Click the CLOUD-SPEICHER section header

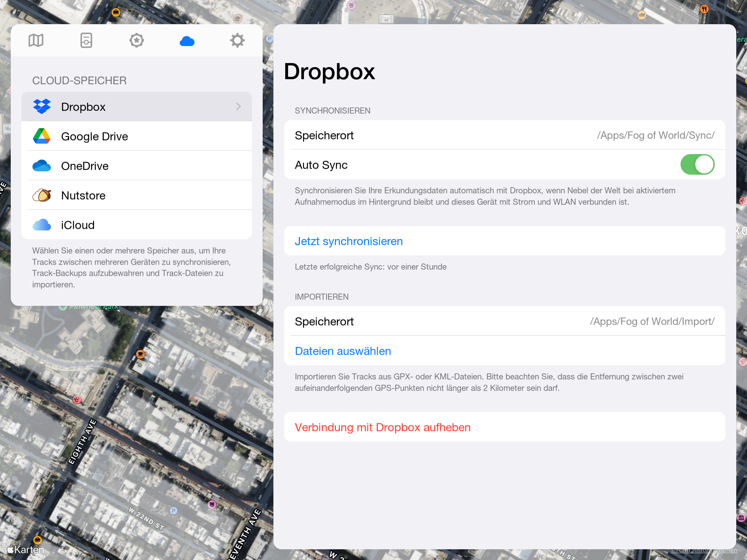79,81
